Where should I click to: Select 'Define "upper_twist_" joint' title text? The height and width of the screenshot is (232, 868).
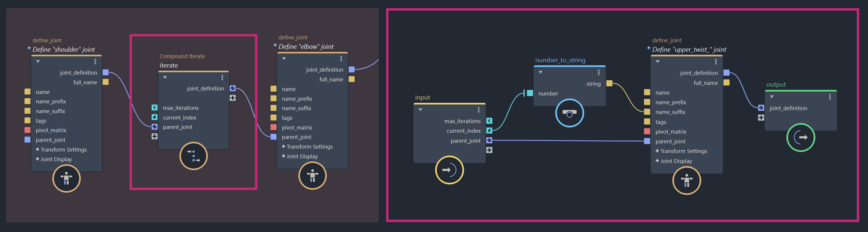tap(689, 50)
